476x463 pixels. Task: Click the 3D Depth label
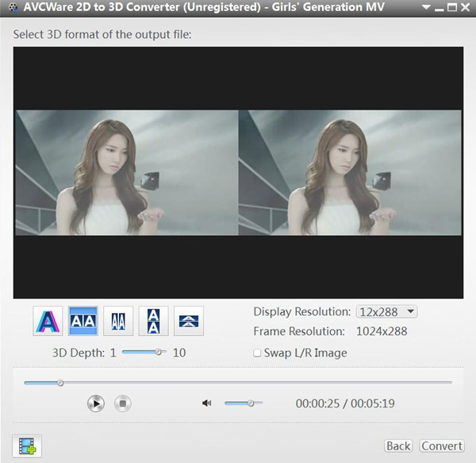tap(79, 353)
